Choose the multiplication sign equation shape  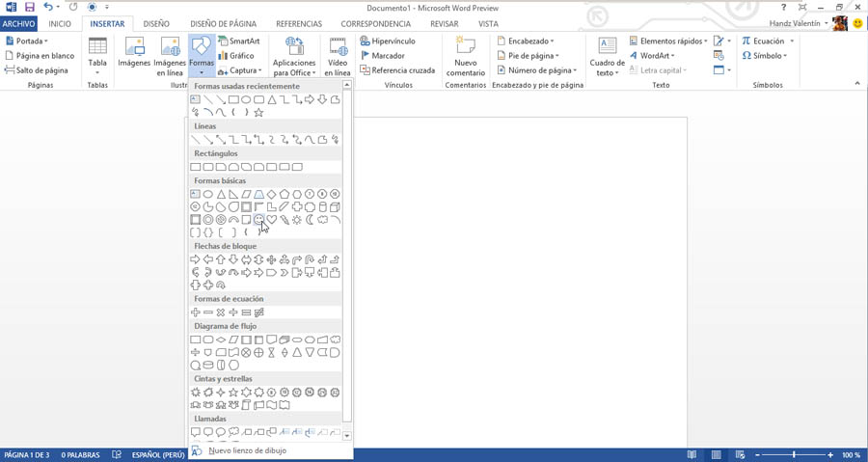tap(220, 313)
